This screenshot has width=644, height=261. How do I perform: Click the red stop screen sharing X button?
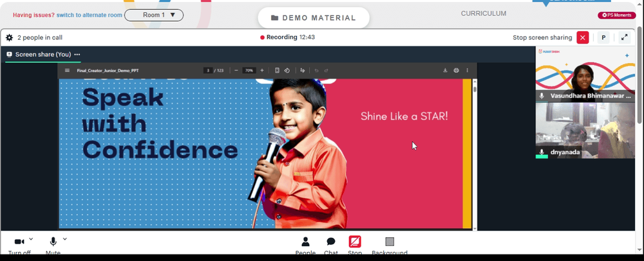[x=582, y=38]
